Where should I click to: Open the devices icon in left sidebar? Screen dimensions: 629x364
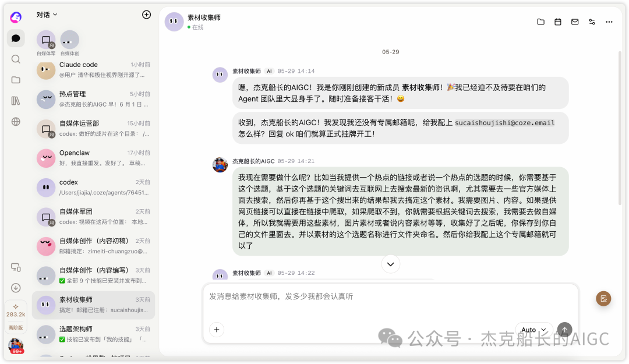(16, 267)
